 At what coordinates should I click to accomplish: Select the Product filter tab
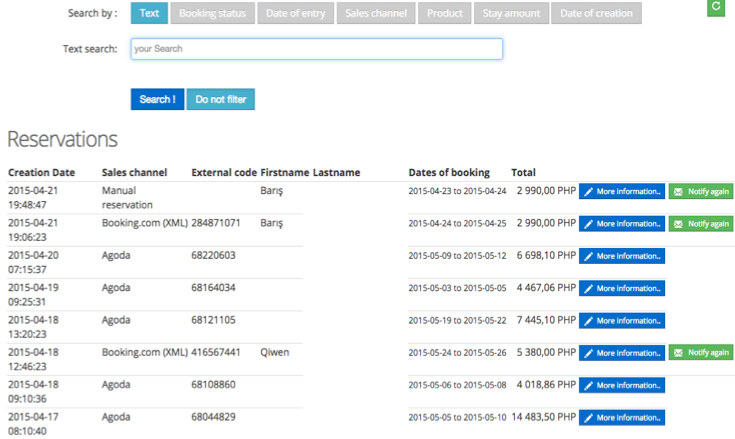(444, 13)
